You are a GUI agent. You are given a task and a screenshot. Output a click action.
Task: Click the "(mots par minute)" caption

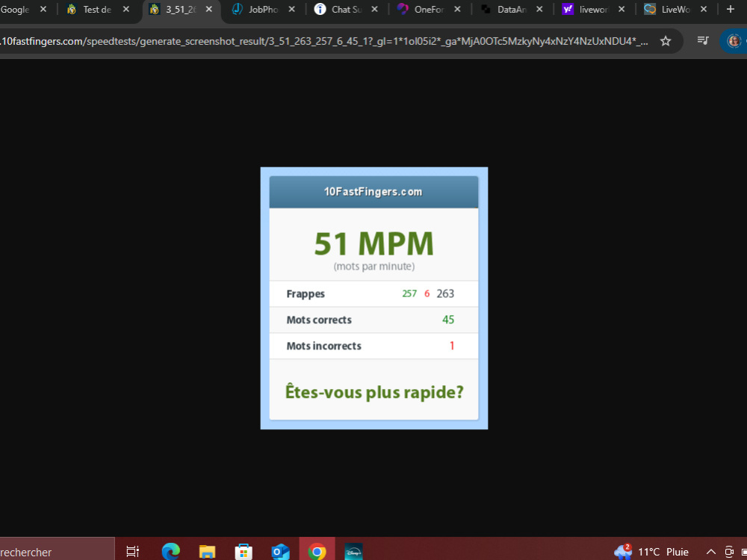coord(374,267)
